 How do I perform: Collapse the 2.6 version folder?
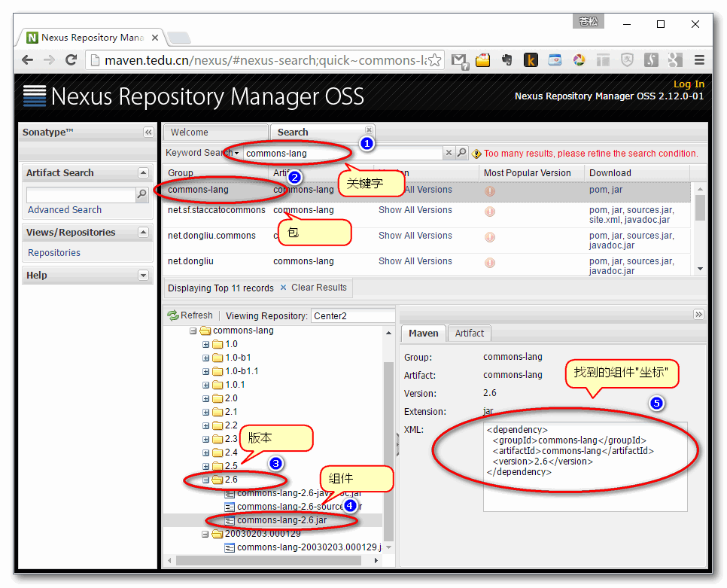pyautogui.click(x=206, y=480)
